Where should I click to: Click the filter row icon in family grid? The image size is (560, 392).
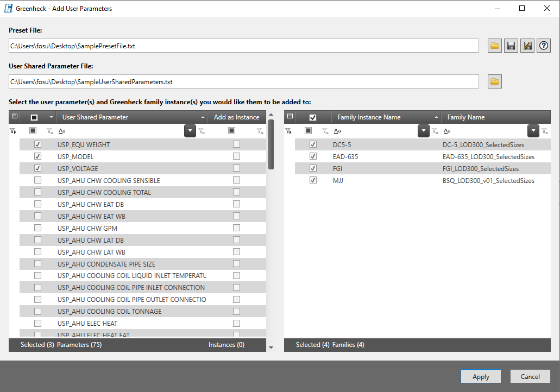coord(288,131)
